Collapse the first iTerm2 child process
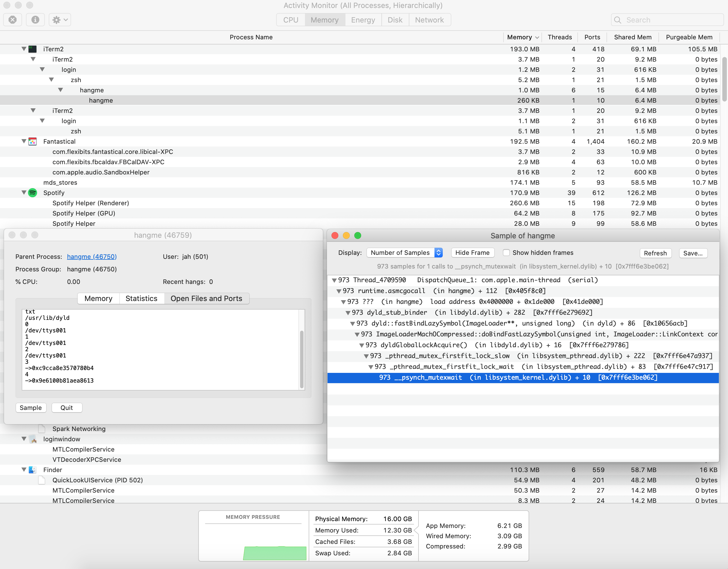728x569 pixels. [x=33, y=59]
